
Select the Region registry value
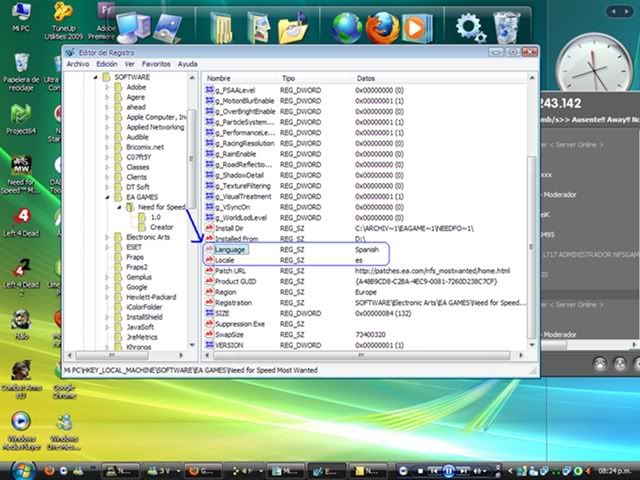pos(225,292)
